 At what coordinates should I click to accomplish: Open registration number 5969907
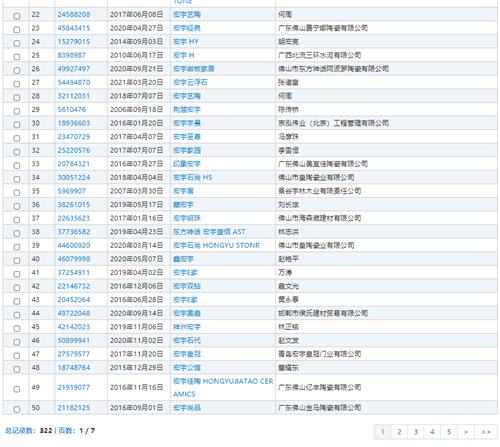[71, 191]
